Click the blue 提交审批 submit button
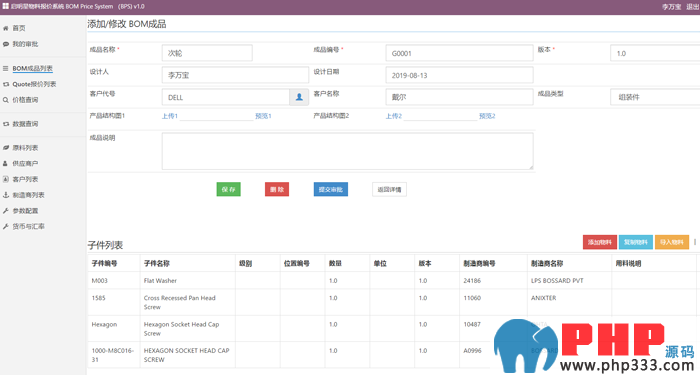This screenshot has width=700, height=375. (331, 189)
